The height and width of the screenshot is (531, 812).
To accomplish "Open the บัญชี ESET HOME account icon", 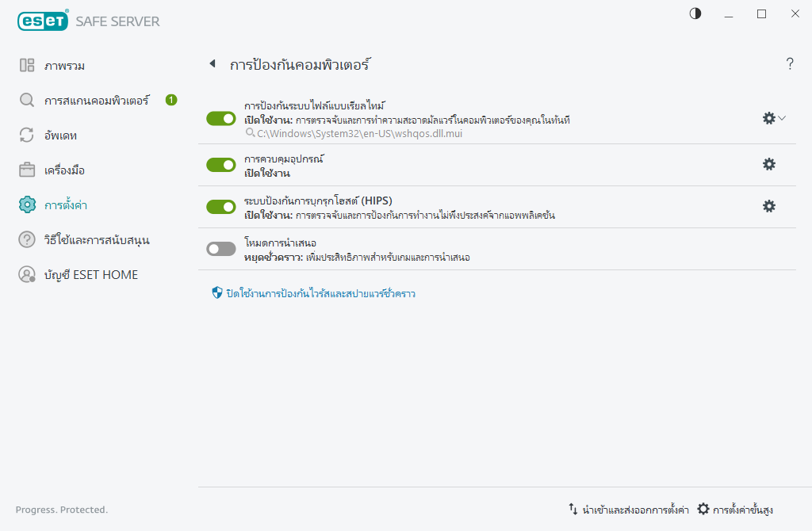I will [26, 274].
